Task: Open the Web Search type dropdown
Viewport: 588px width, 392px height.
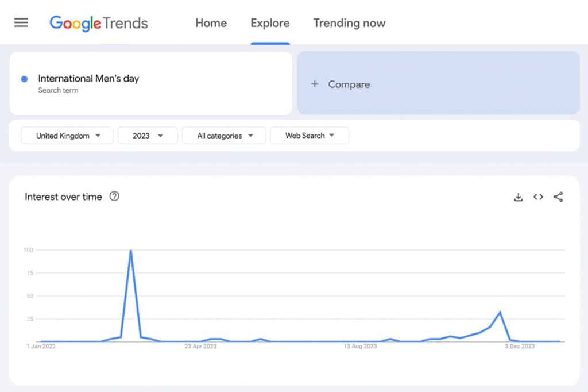Action: point(310,136)
